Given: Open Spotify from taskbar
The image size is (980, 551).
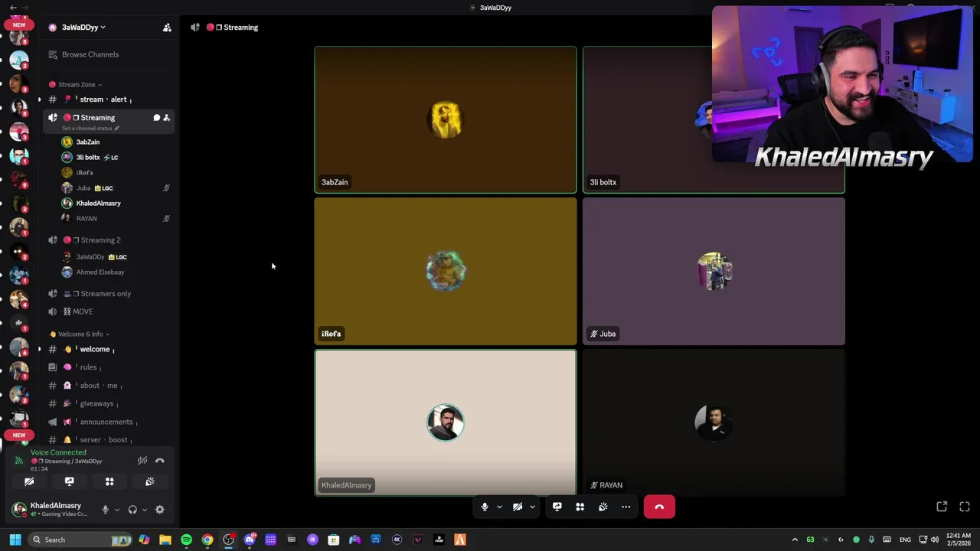Looking at the screenshot, I should point(186,540).
